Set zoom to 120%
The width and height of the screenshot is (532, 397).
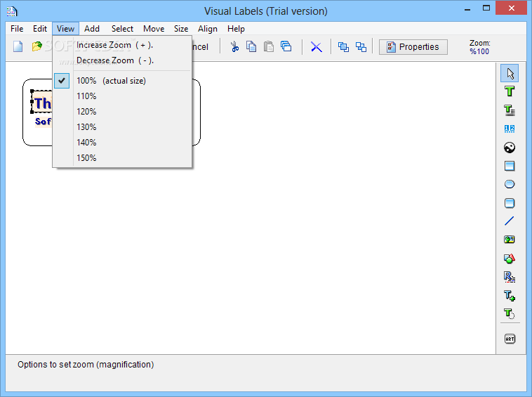pyautogui.click(x=122, y=112)
